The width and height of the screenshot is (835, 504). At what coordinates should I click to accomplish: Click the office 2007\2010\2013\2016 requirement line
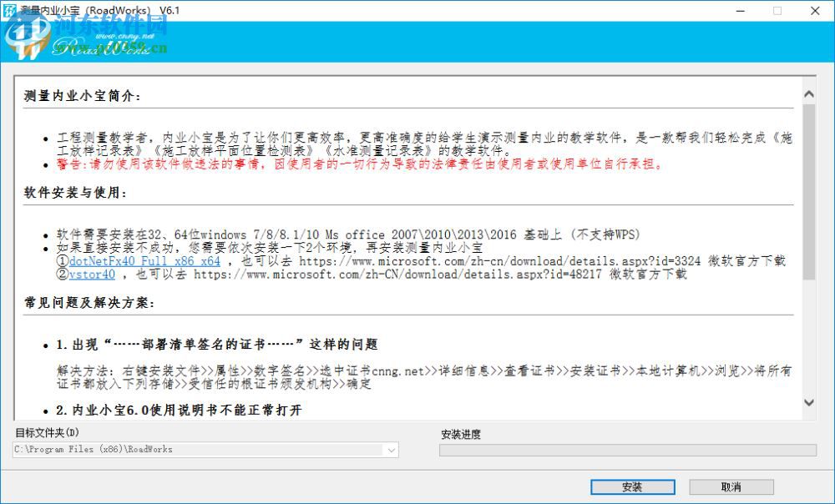[x=348, y=234]
